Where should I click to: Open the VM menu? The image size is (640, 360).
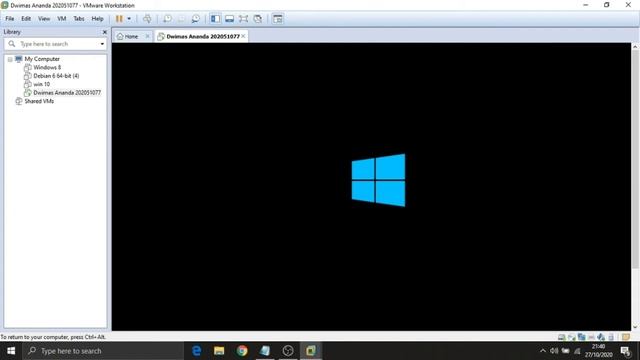(62, 19)
